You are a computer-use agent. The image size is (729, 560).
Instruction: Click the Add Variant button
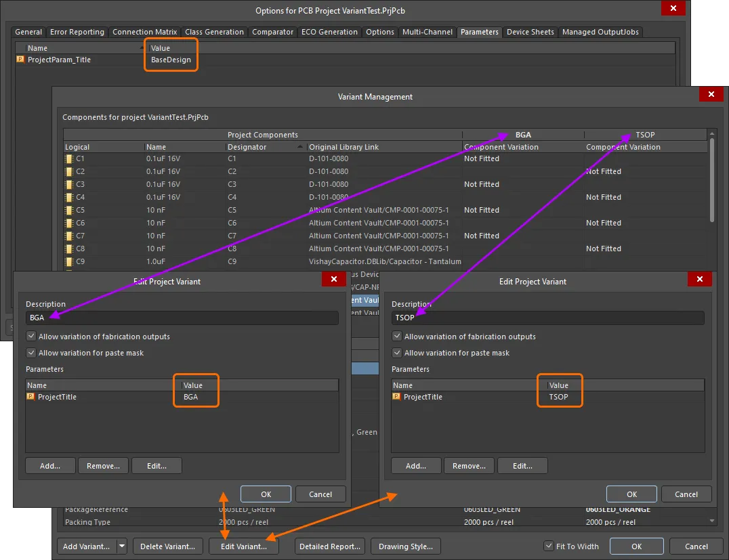point(87,546)
